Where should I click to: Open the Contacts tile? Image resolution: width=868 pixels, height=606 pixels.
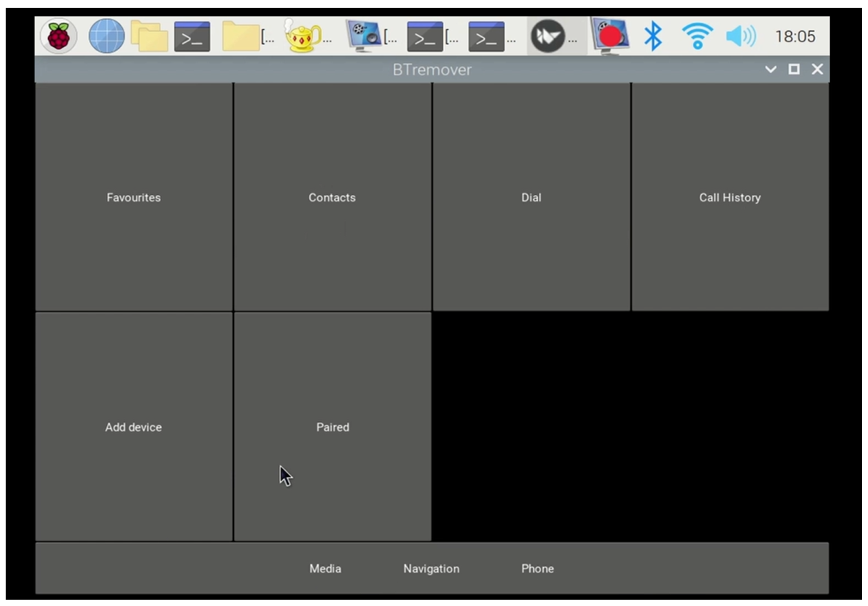pyautogui.click(x=332, y=197)
